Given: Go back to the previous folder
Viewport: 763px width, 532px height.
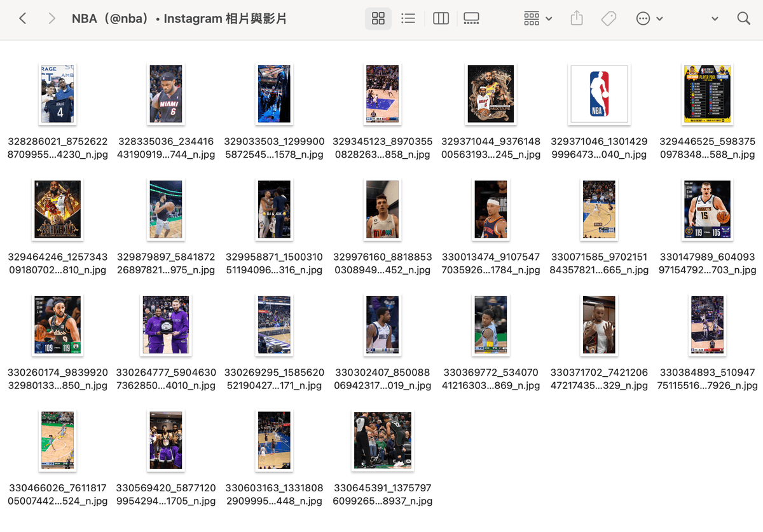Looking at the screenshot, I should pos(24,18).
